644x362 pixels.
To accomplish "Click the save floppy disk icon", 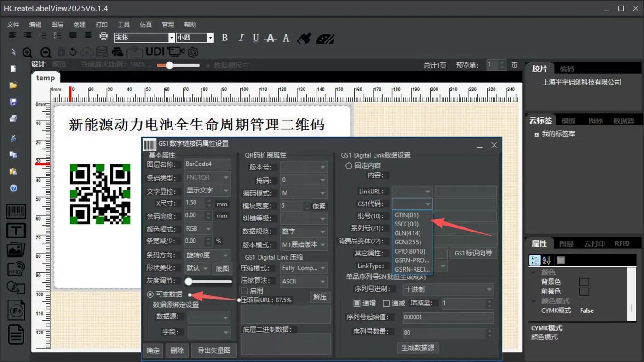I will 13,102.
